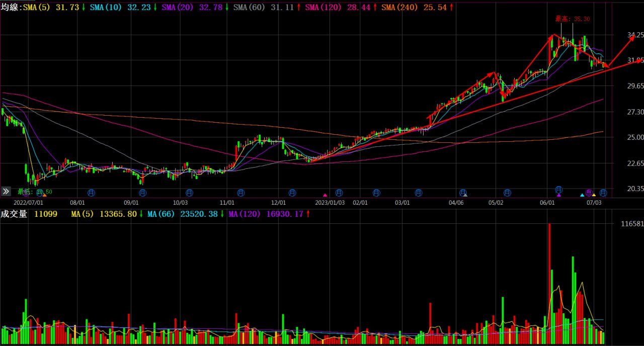Click the monthly marker icon near 05/02
This screenshot has height=346, width=644.
[x=507, y=192]
